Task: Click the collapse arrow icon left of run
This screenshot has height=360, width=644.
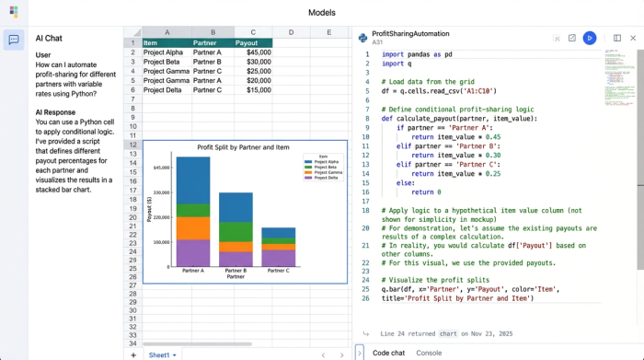Action: (557, 39)
